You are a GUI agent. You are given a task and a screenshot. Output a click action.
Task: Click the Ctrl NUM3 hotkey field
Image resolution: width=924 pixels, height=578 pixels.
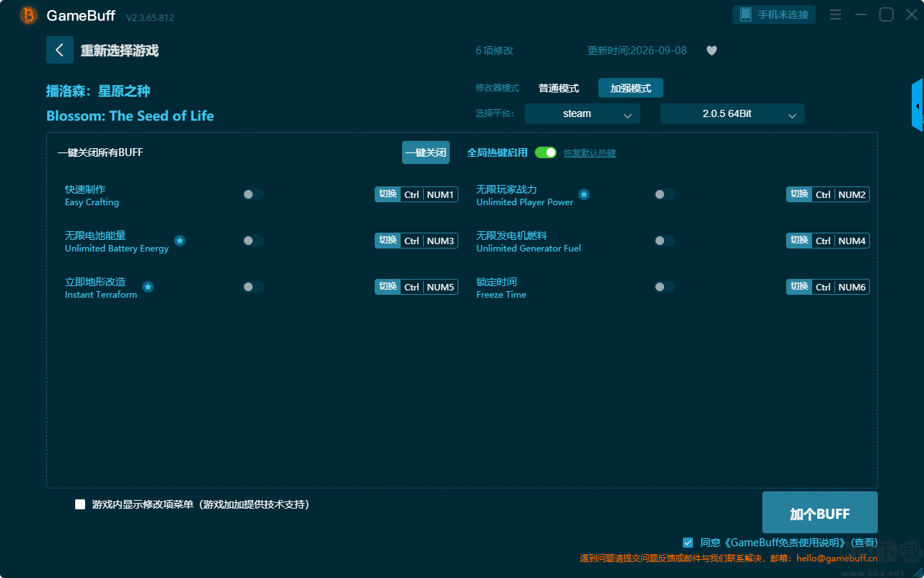point(430,241)
